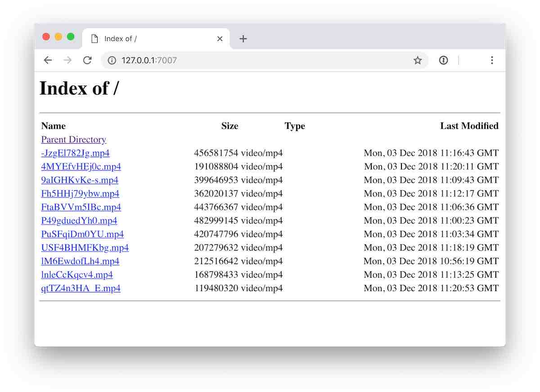
Task: Click the Last Modified column header
Action: (469, 126)
